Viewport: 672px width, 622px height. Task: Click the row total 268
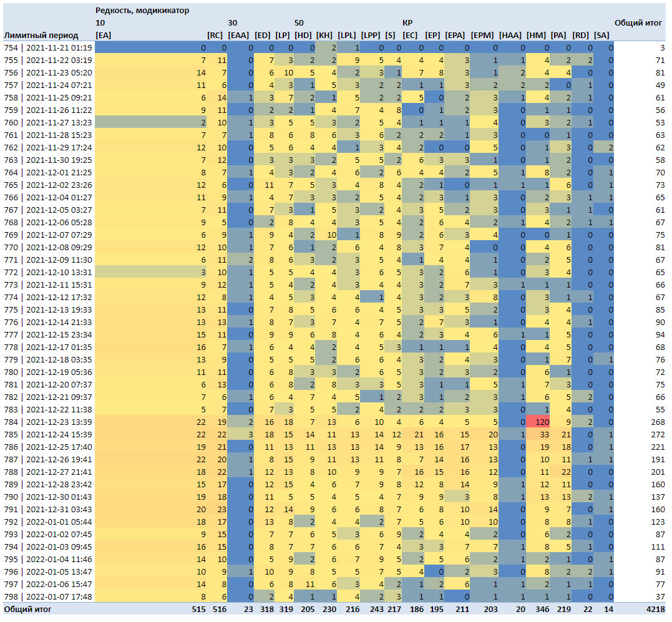(x=658, y=422)
